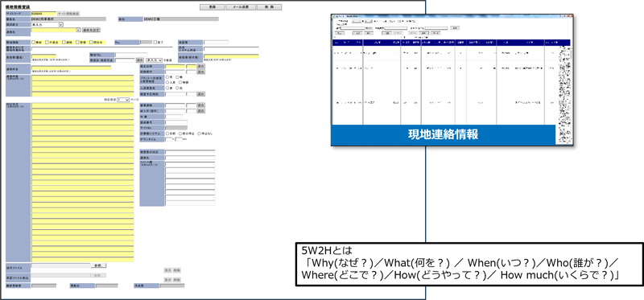Focus the ダウンタイム hours field
This screenshot has width=644, height=300.
click(x=169, y=139)
